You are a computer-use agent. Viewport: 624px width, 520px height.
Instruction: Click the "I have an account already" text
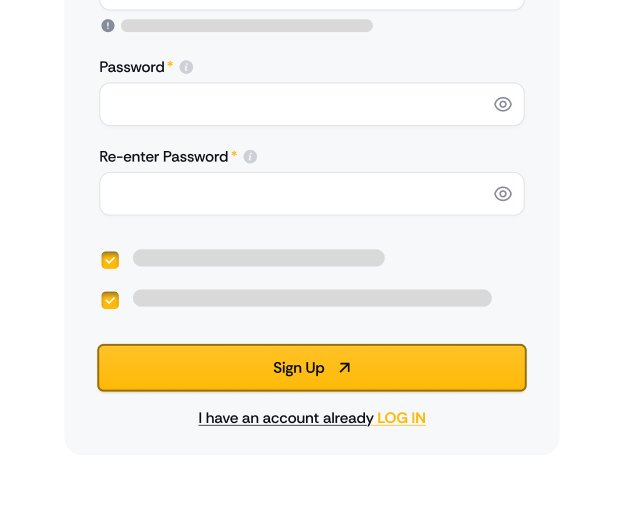[286, 418]
